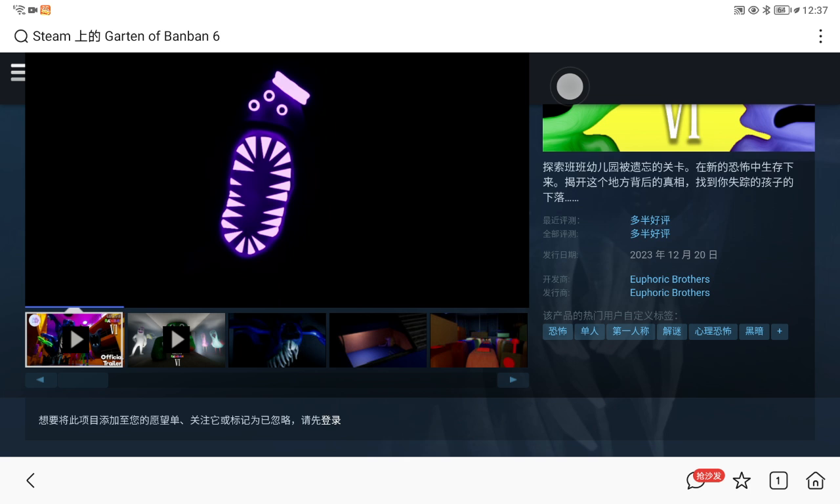Open the Steam hamburger menu
The width and height of the screenshot is (840, 504).
pyautogui.click(x=18, y=72)
